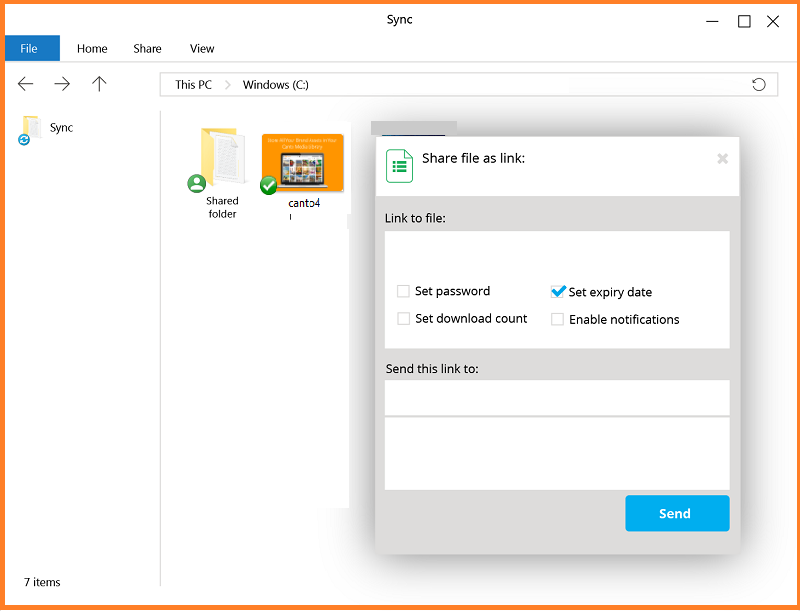Click the Send button
Image resolution: width=801 pixels, height=611 pixels.
pyautogui.click(x=677, y=513)
